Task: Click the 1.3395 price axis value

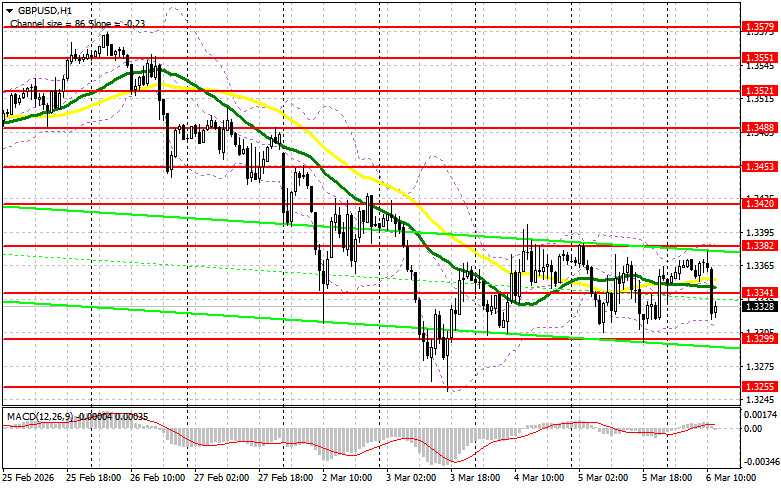Action: click(x=761, y=233)
